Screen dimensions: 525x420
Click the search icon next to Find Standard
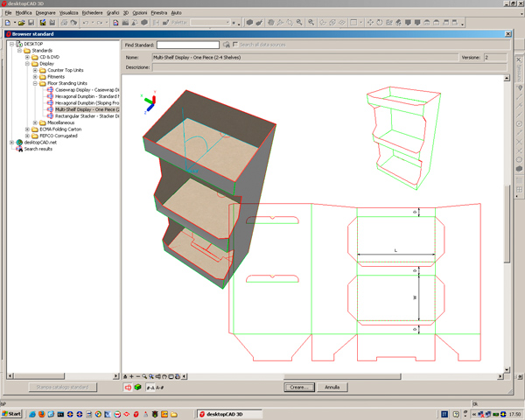[227, 45]
